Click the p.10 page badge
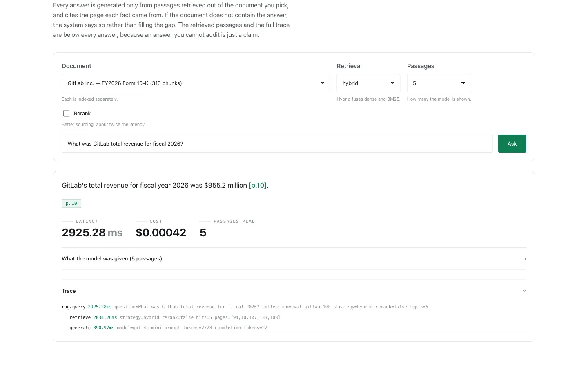The width and height of the screenshot is (588, 368). coord(71,203)
